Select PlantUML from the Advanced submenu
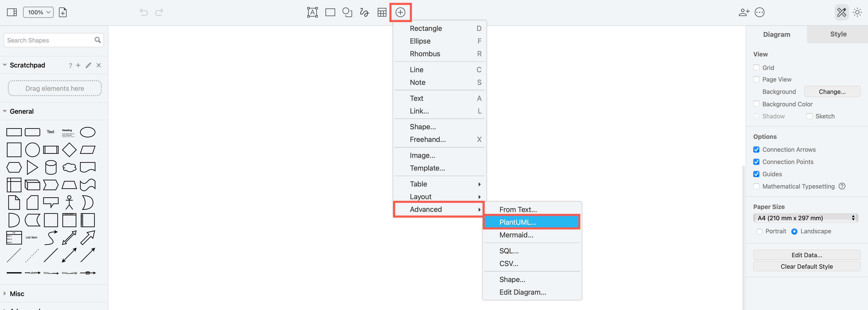868x310 pixels. coord(518,222)
